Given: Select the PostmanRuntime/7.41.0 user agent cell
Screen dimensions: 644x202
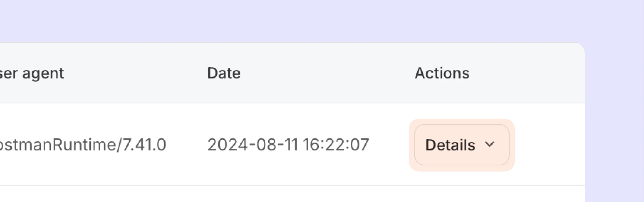Looking at the screenshot, I should tap(83, 145).
